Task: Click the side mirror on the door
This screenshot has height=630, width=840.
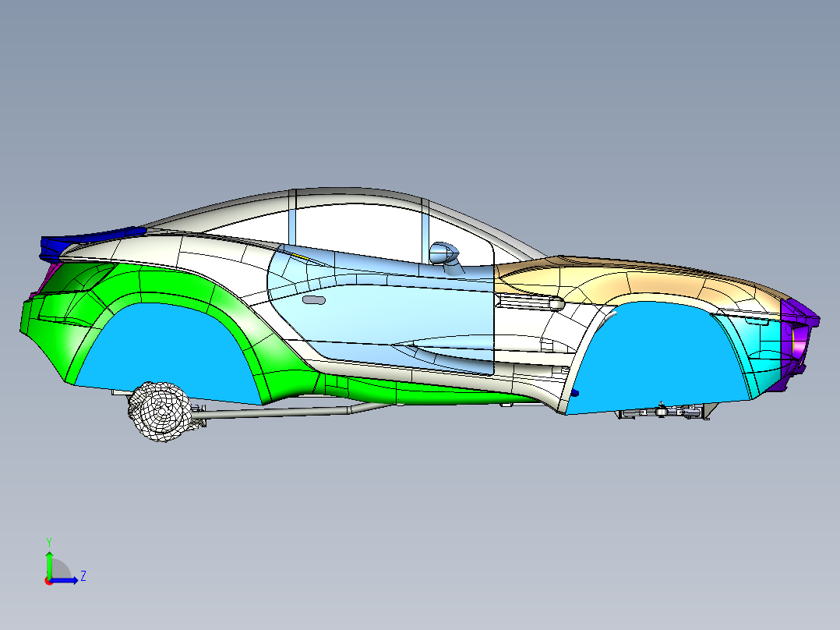Action: (x=445, y=253)
